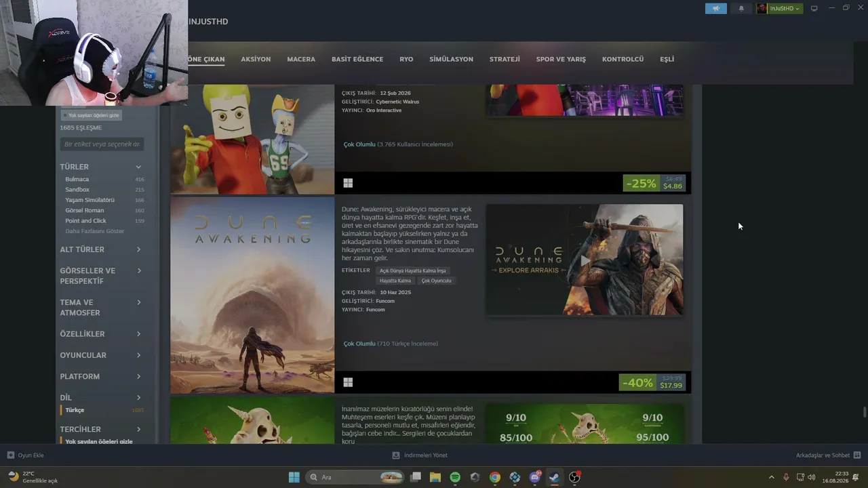
Task: Switch to the AKSİYON tab
Action: pyautogui.click(x=256, y=59)
